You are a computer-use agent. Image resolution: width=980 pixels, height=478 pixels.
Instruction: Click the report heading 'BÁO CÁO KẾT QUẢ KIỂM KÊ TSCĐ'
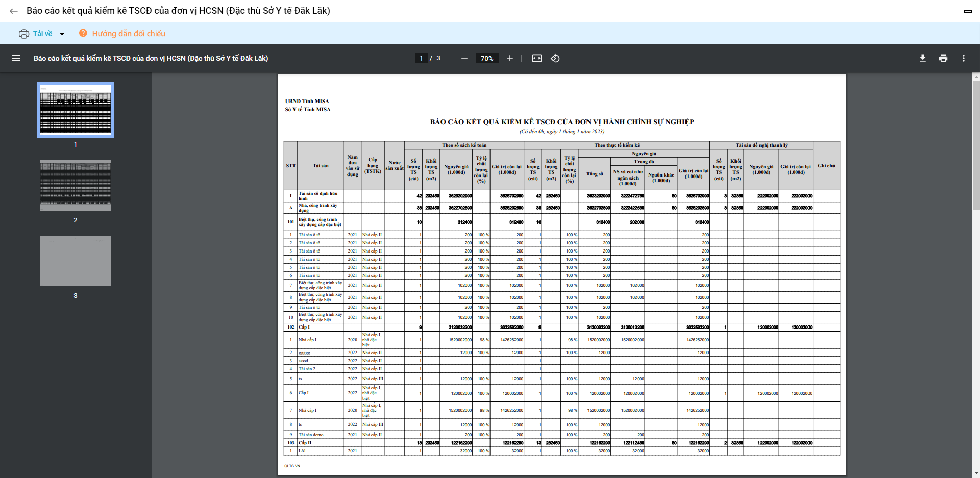(562, 122)
